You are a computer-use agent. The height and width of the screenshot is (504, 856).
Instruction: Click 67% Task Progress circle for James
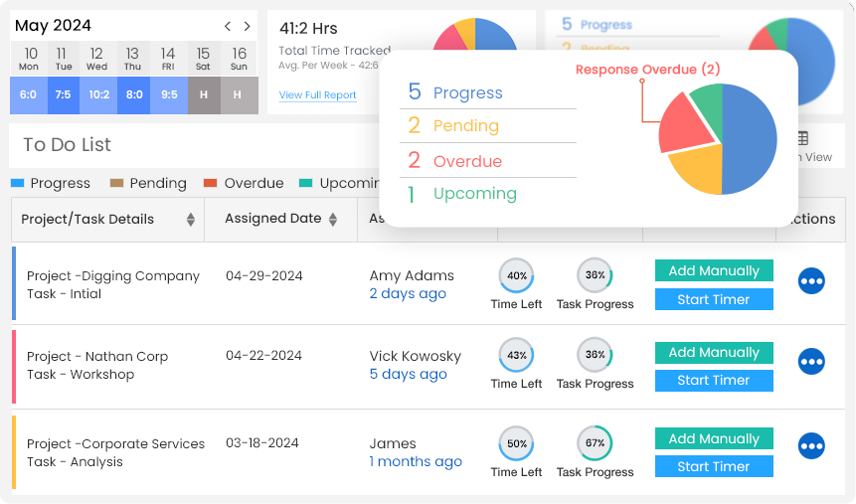coord(595,442)
